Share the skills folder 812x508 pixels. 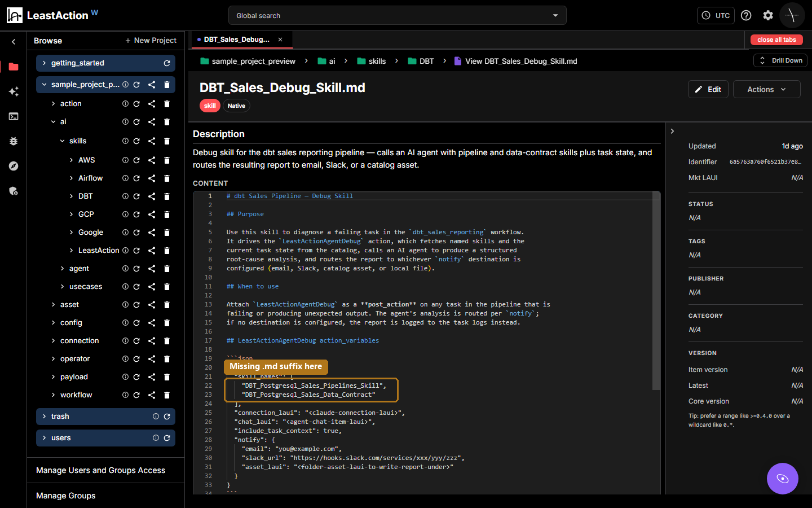coord(152,141)
